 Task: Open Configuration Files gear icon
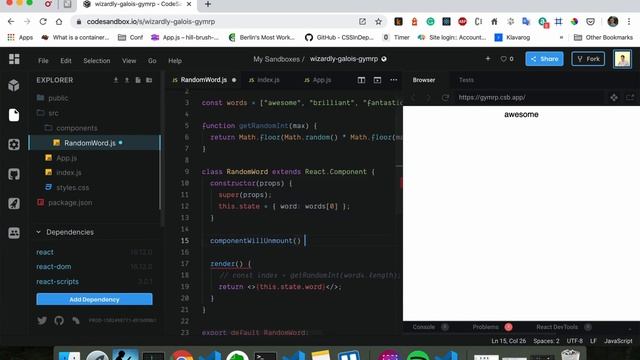point(14,144)
